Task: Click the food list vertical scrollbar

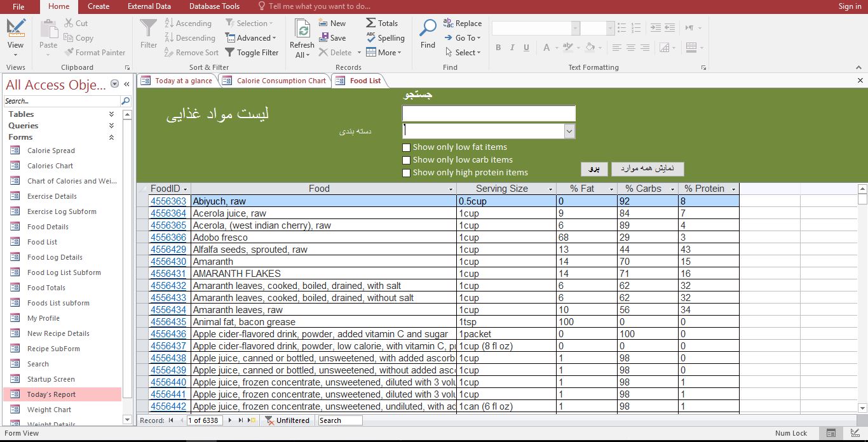Action: [x=862, y=298]
